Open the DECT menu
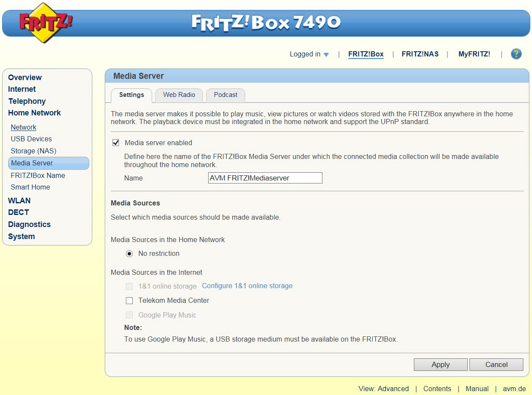 coord(19,212)
